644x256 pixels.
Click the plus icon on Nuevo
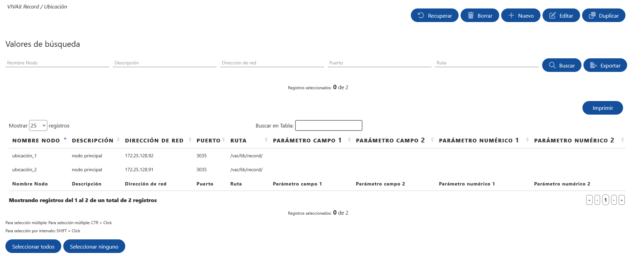[x=511, y=15]
